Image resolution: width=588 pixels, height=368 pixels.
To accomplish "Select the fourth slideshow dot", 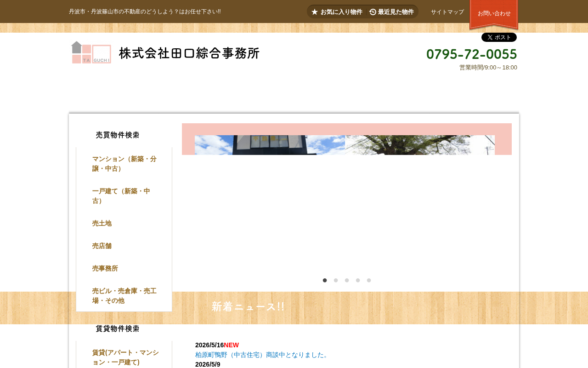I will click(358, 280).
